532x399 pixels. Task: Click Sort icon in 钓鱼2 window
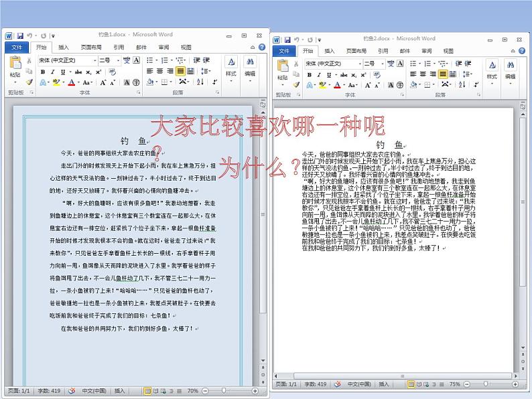[462, 85]
